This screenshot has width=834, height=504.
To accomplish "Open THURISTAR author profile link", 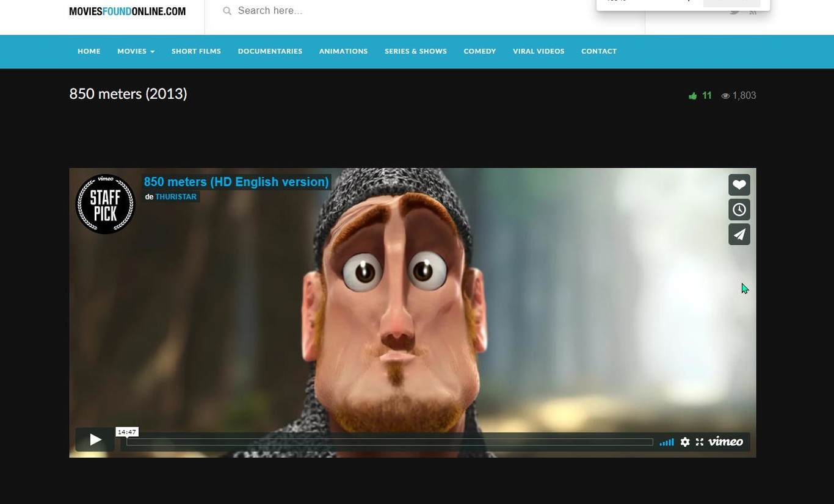I will pos(176,196).
